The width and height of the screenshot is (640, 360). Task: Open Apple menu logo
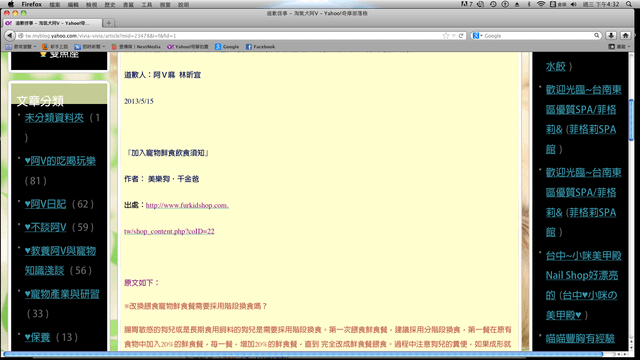coord(11,4)
